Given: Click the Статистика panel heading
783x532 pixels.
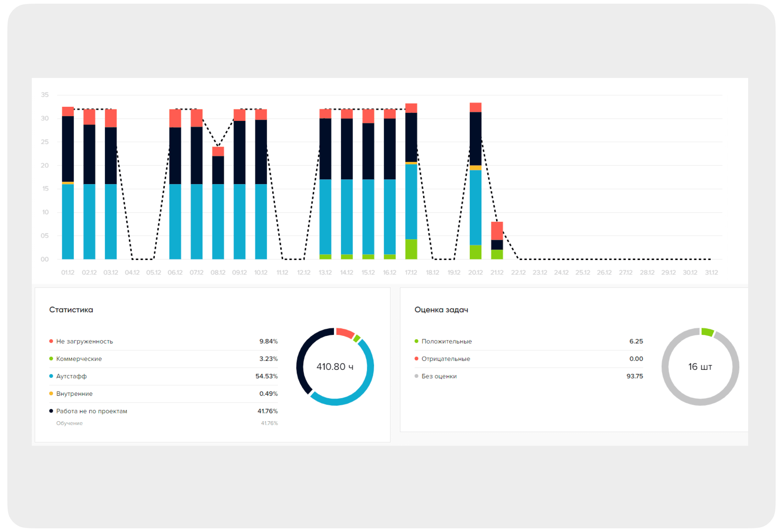Looking at the screenshot, I should (71, 310).
